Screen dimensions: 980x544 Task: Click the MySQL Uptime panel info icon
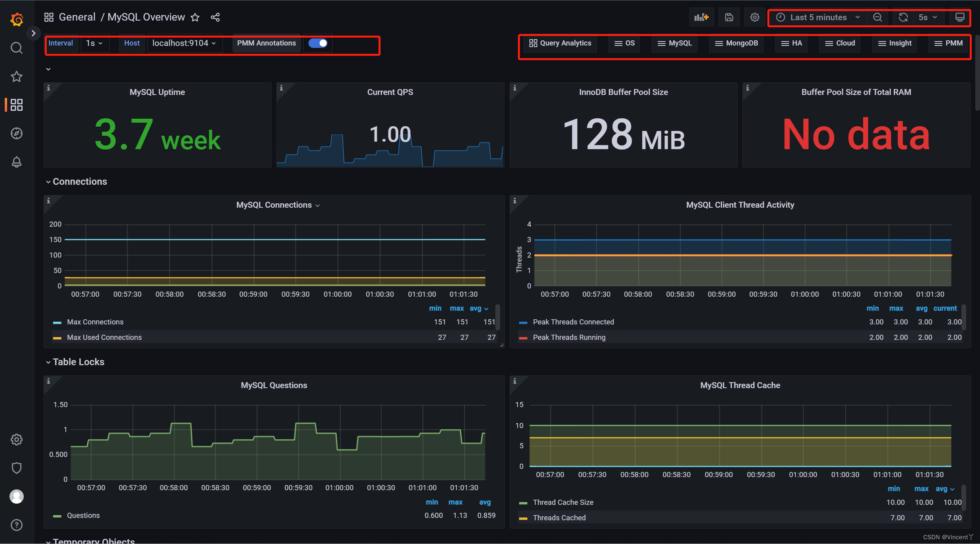[x=49, y=88]
